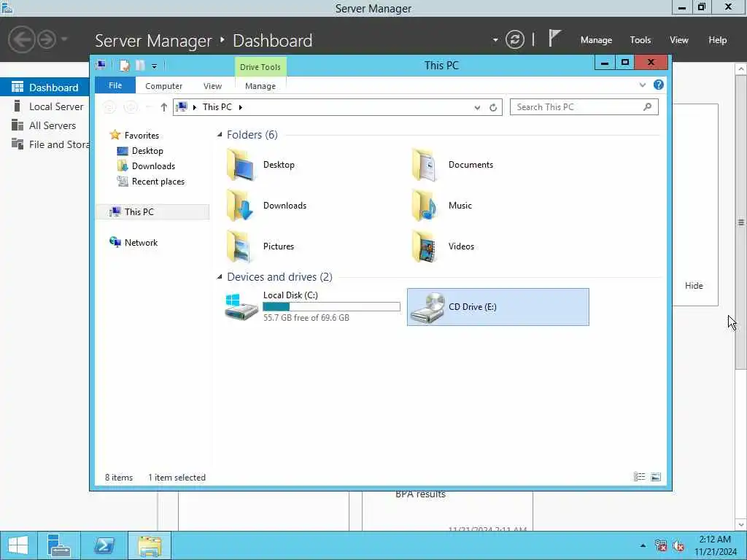Open the File tab in Explorer
Screen dimensions: 747x560
pyautogui.click(x=115, y=85)
